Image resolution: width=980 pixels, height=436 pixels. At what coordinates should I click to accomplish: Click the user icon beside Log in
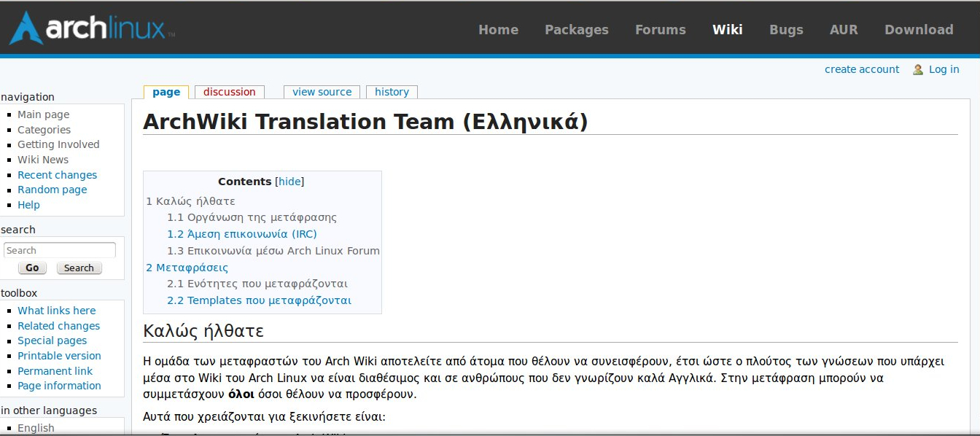pyautogui.click(x=917, y=69)
